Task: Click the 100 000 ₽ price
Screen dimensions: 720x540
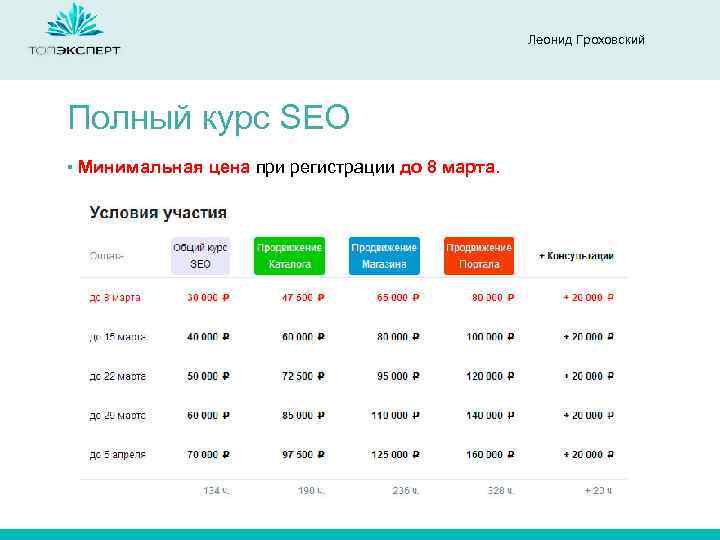Action: pyautogui.click(x=490, y=337)
